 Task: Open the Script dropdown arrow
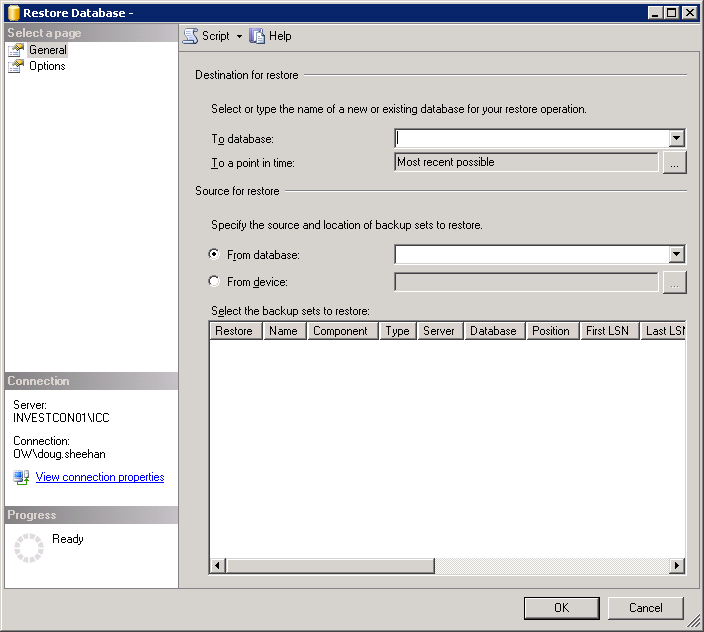[240, 36]
